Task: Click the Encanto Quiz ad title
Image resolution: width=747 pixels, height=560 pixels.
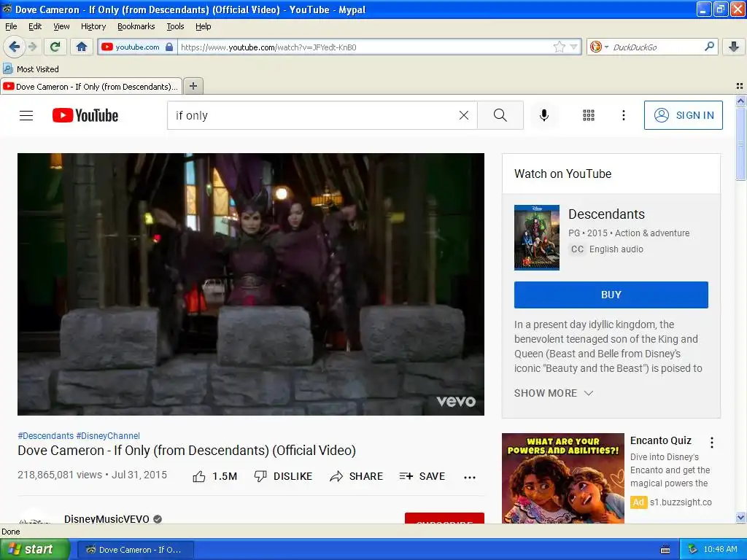Action: pyautogui.click(x=660, y=440)
